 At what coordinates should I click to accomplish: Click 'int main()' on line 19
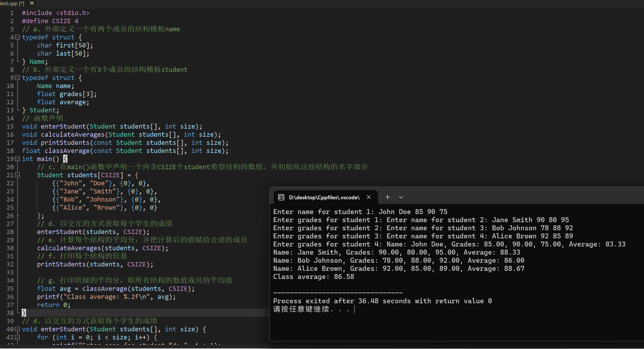click(x=41, y=159)
